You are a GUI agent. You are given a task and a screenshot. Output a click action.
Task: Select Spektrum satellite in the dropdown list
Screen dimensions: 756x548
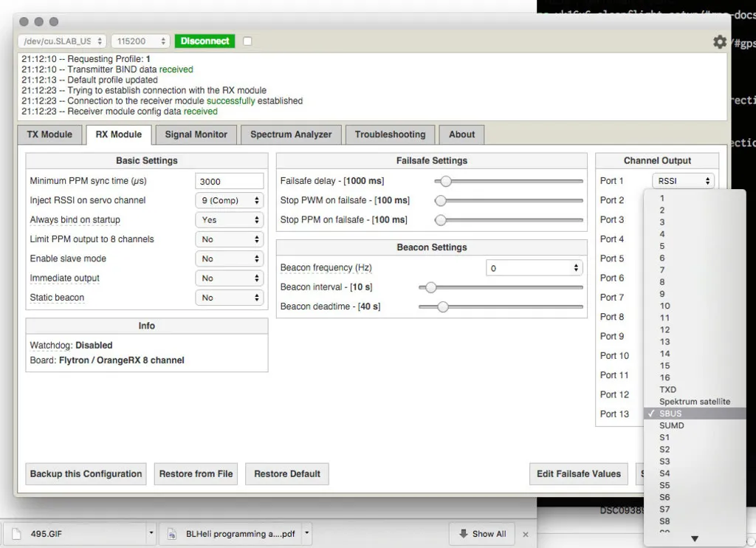(694, 402)
